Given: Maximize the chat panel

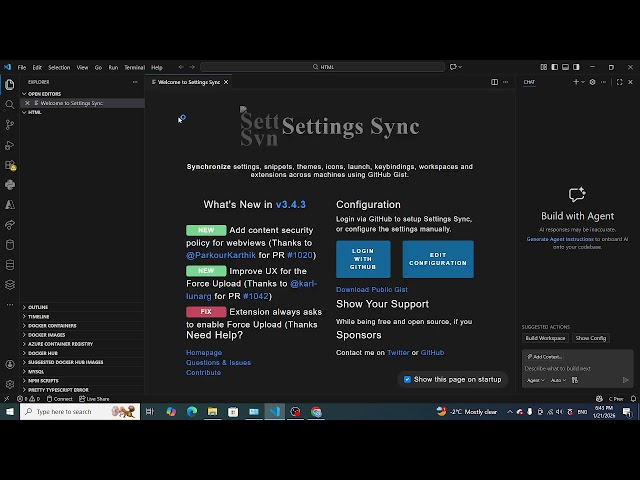Looking at the screenshot, I should [x=620, y=82].
